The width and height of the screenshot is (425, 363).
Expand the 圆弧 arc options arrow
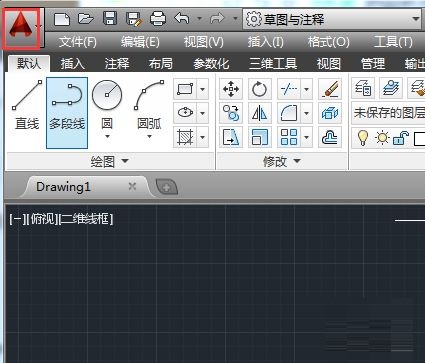tap(149, 136)
